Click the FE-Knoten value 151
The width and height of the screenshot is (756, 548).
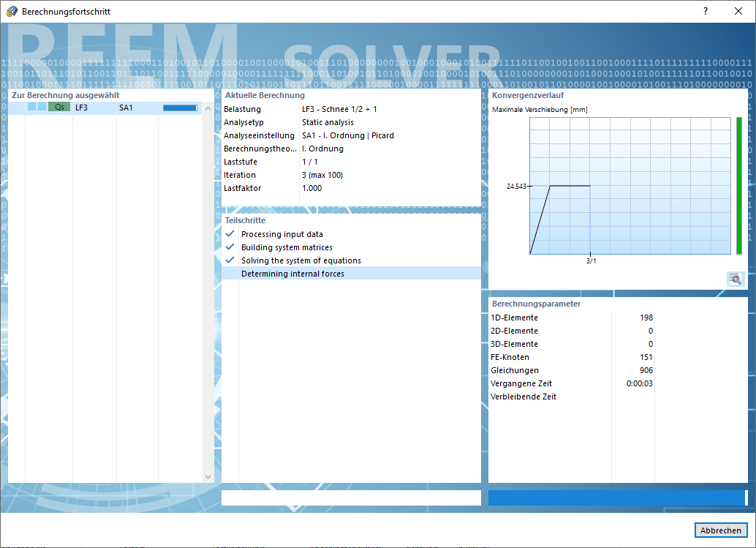click(646, 357)
